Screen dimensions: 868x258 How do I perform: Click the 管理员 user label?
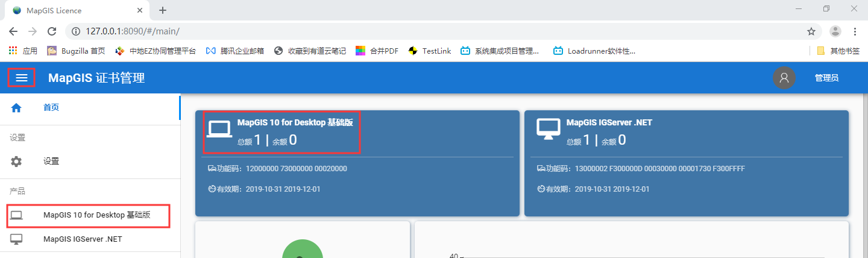pyautogui.click(x=826, y=78)
